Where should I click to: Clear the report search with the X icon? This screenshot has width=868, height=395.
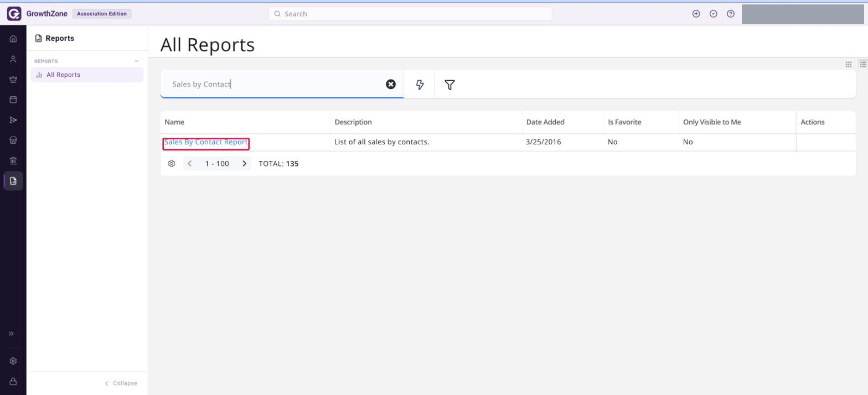point(391,84)
